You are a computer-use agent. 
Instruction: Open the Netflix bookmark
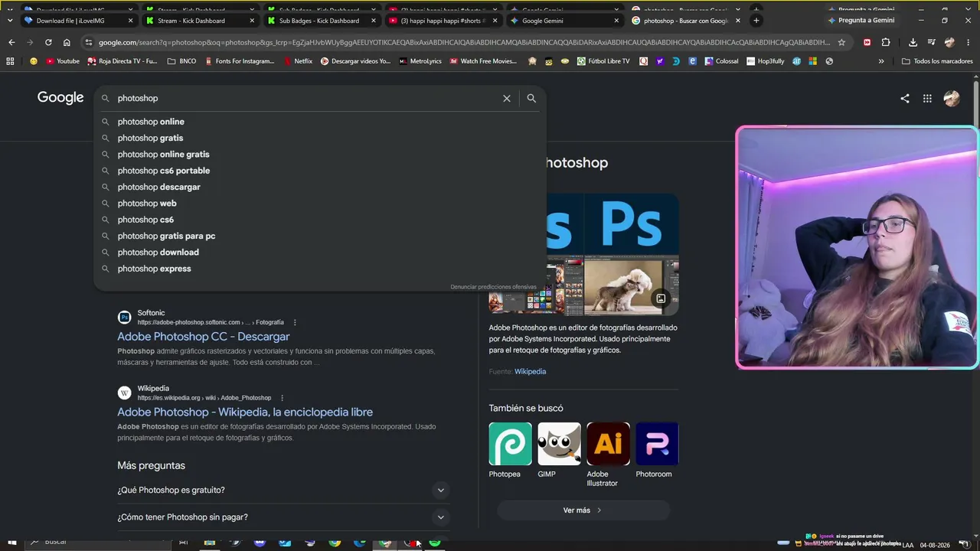(x=298, y=61)
